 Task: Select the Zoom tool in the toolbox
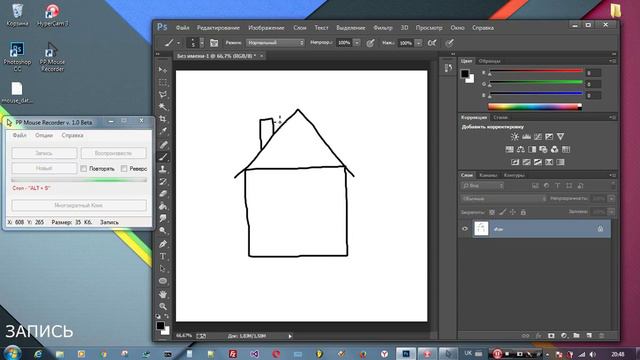(x=163, y=306)
